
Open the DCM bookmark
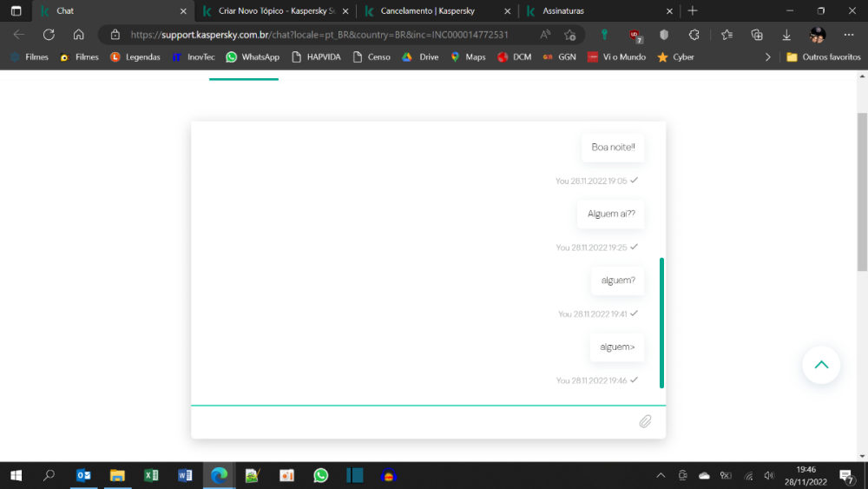514,57
